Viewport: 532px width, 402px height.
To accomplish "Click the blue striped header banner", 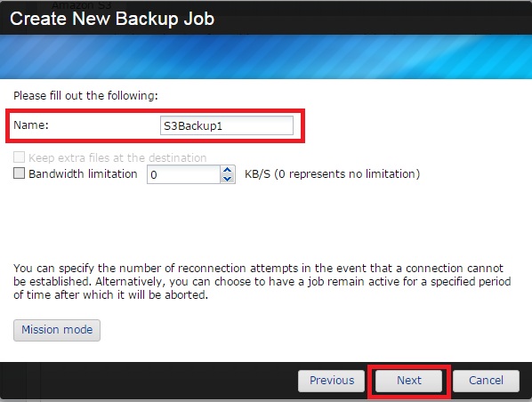I will click(x=266, y=57).
